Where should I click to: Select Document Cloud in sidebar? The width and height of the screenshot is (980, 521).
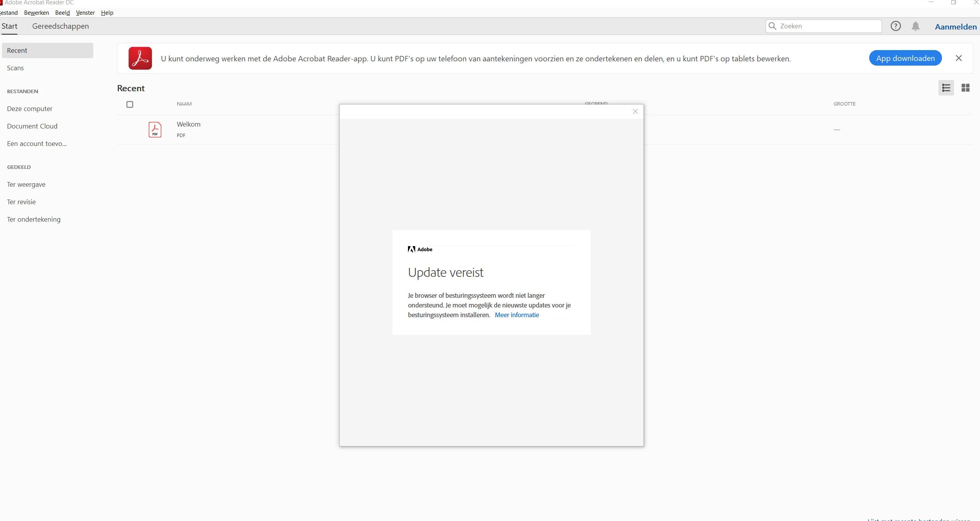32,126
